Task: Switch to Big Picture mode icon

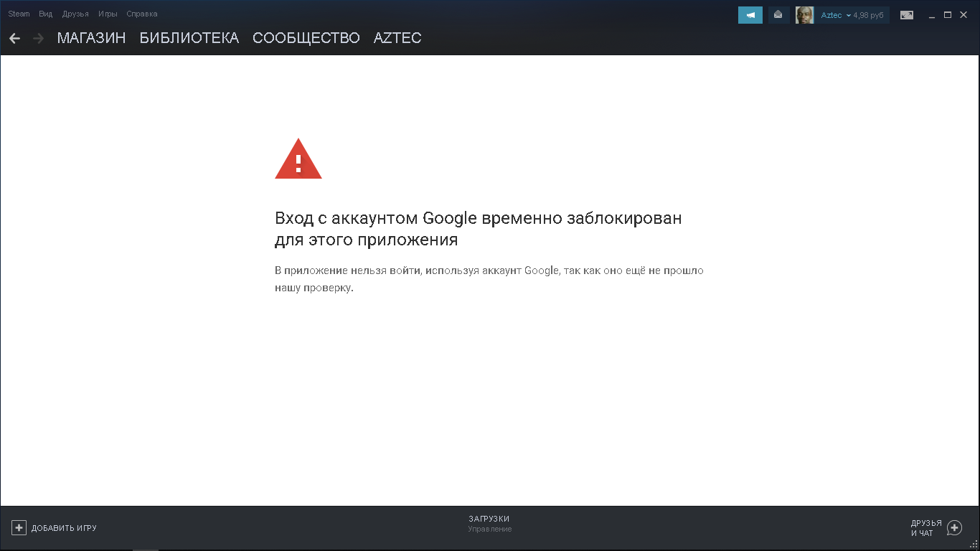Action: click(x=907, y=15)
